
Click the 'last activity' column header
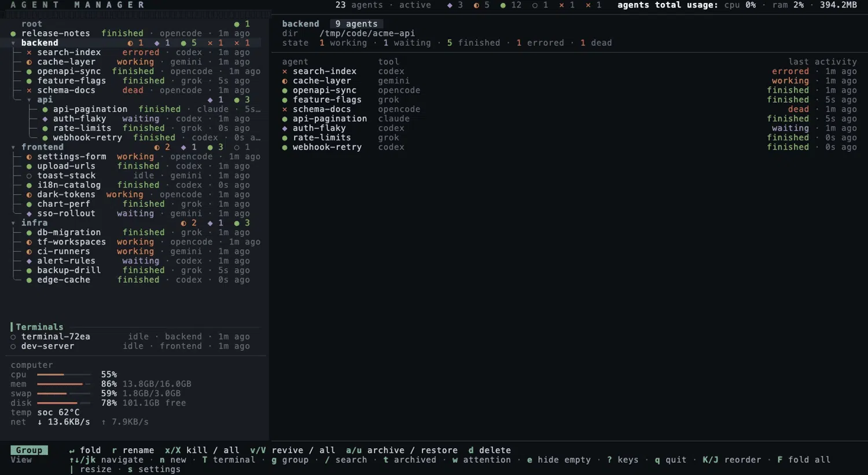point(822,62)
